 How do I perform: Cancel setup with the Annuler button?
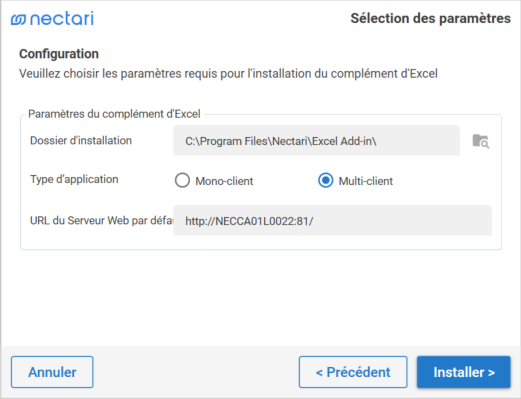[52, 372]
